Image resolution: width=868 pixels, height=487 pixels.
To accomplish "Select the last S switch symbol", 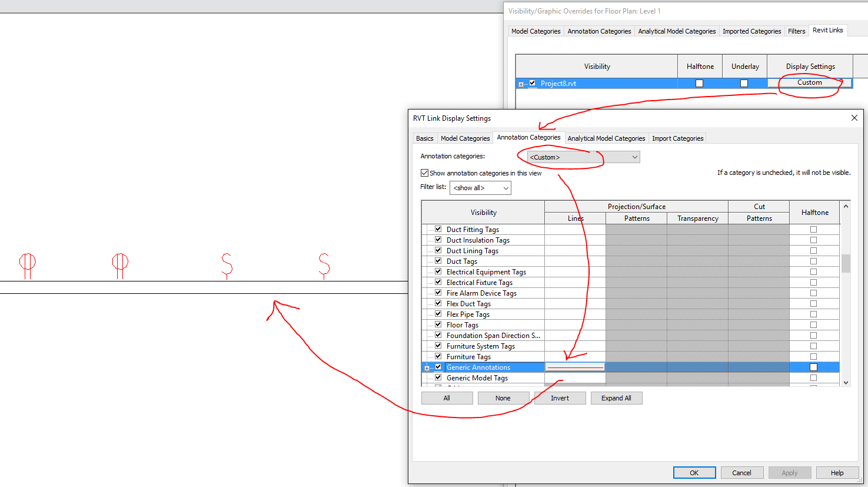I will click(x=324, y=265).
